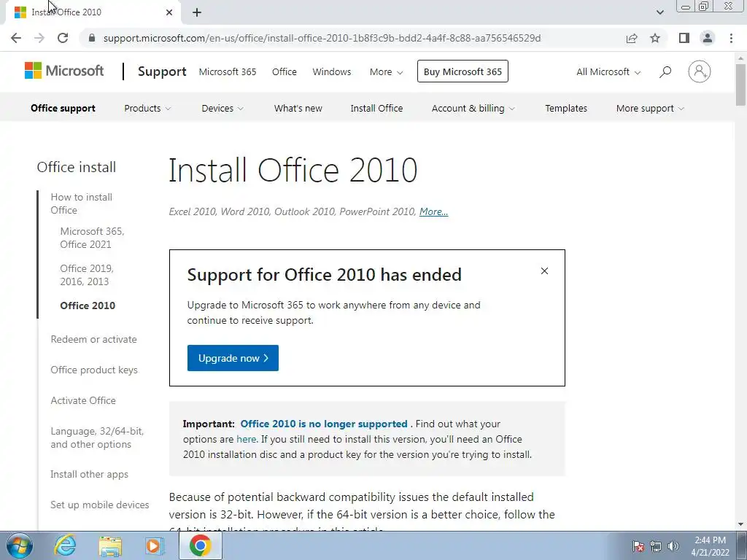Expand the Account & billing dropdown
The width and height of the screenshot is (747, 560).
click(x=473, y=108)
